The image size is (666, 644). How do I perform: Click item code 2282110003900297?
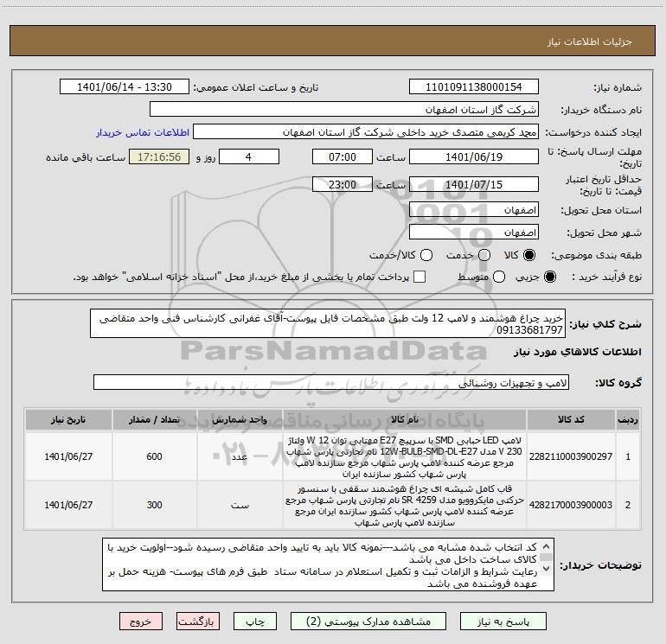click(x=571, y=456)
